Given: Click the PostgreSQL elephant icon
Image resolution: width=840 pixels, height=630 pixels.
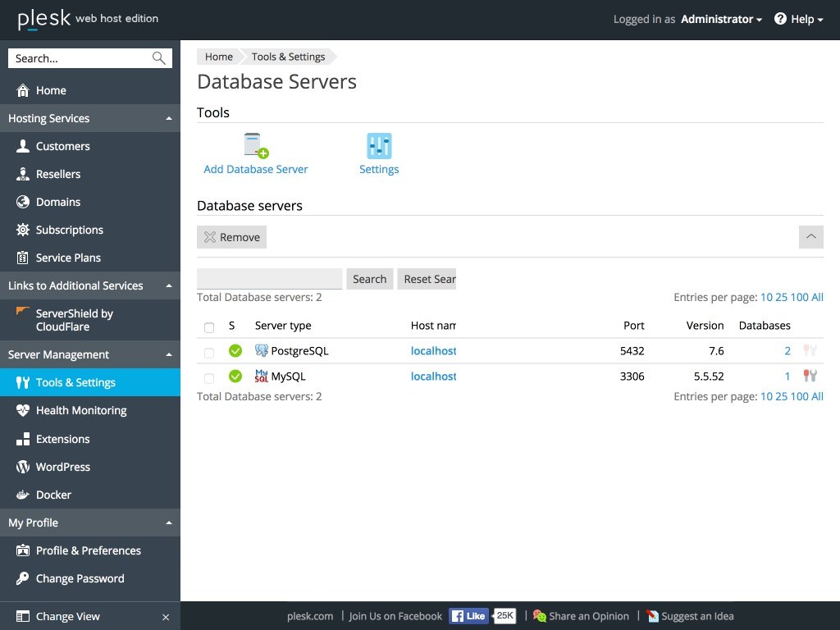Looking at the screenshot, I should tap(262, 350).
